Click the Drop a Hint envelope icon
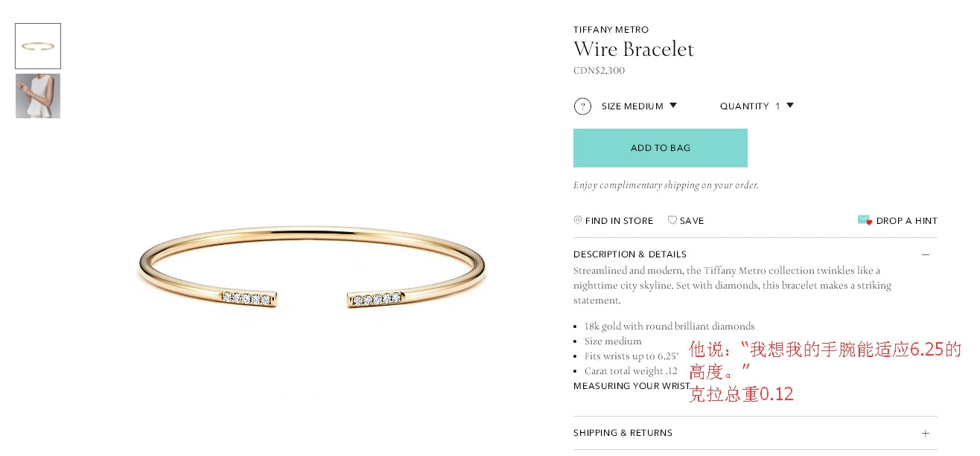 click(865, 220)
